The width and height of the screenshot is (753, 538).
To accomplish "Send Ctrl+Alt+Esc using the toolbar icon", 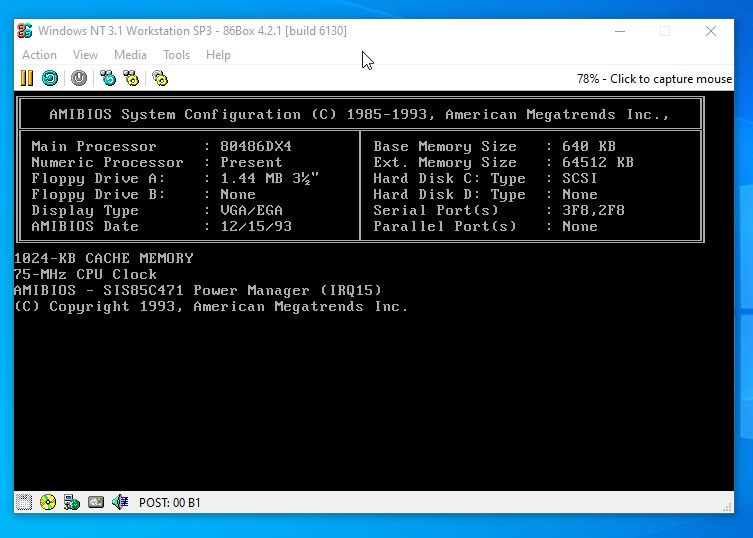I will 131,78.
